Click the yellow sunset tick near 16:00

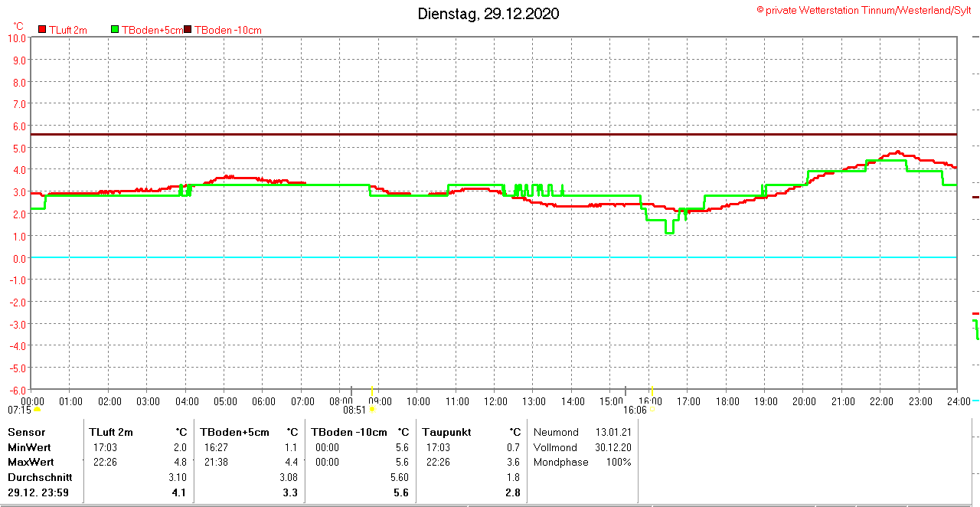click(652, 391)
